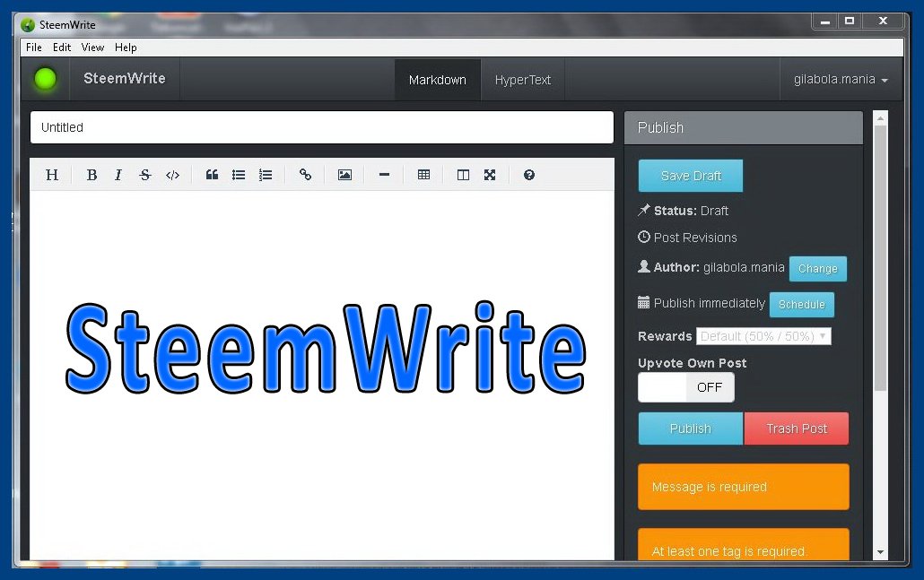Insert an unordered bullet list
This screenshot has height=580, width=924.
pos(239,175)
